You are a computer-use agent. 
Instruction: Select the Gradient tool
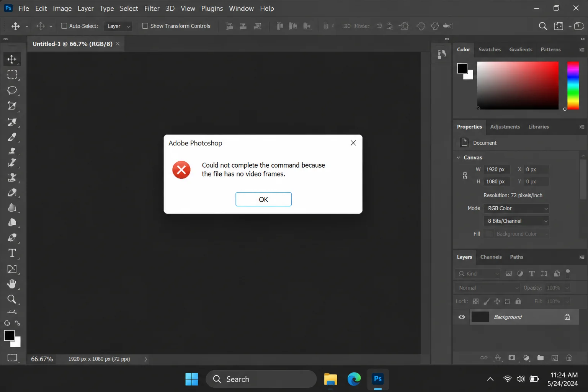[x=12, y=207]
